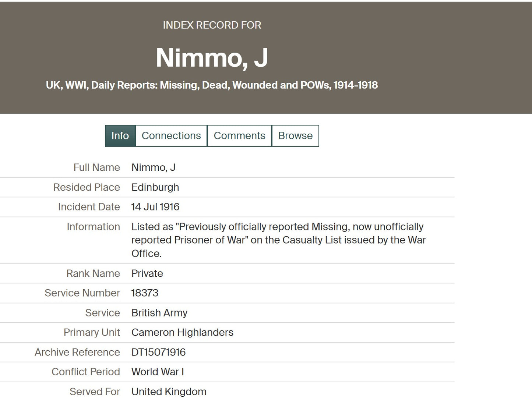The height and width of the screenshot is (400, 532).
Task: Click the Served For value United Kingdom
Action: coord(169,392)
